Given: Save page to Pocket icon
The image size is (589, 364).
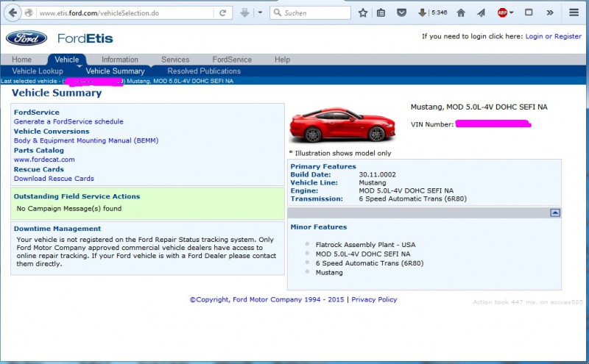Looking at the screenshot, I should click(401, 13).
